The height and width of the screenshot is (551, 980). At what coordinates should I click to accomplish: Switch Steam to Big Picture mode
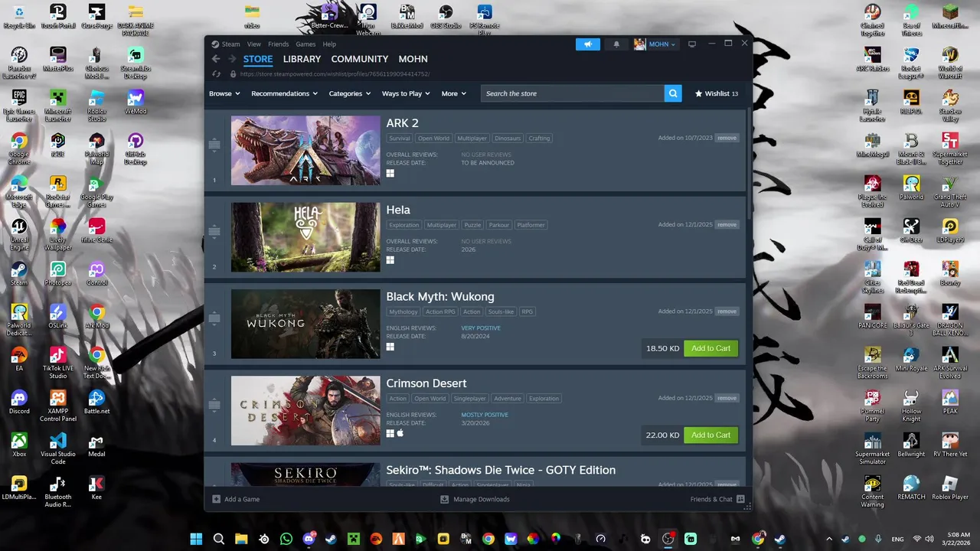[x=692, y=44]
